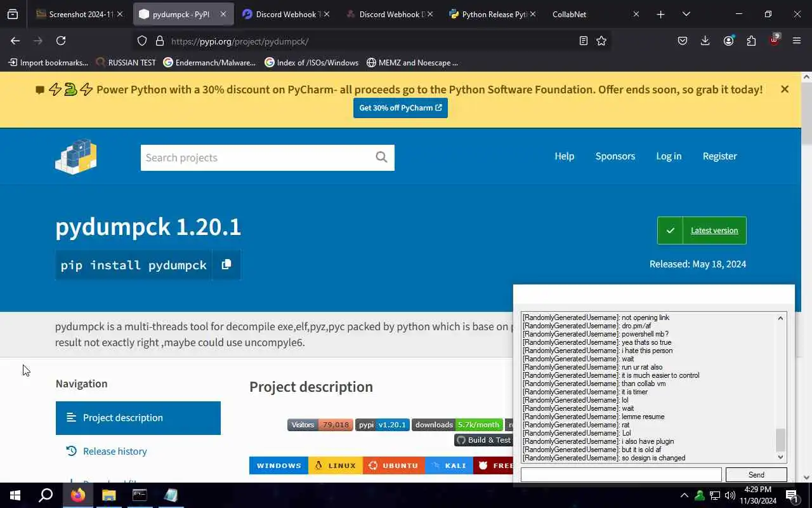Click Register
The height and width of the screenshot is (508, 812).
coord(719,156)
